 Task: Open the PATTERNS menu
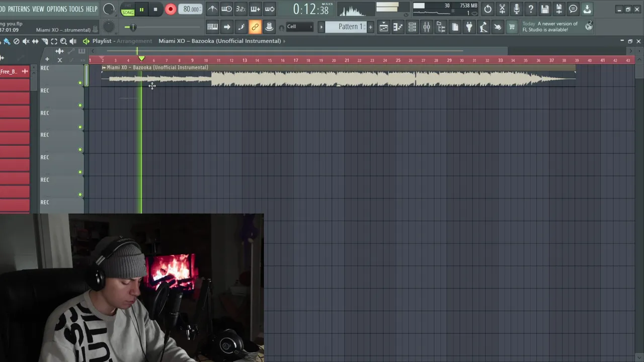19,9
